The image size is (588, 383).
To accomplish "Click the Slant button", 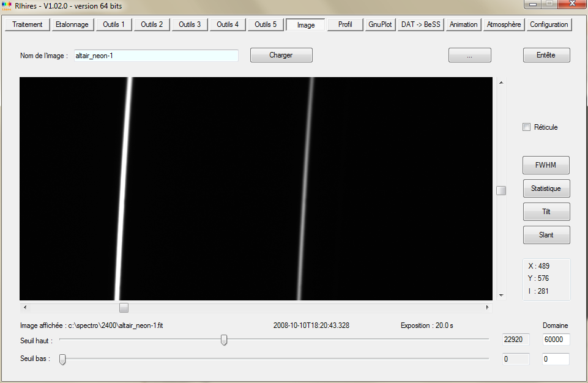I will click(546, 235).
